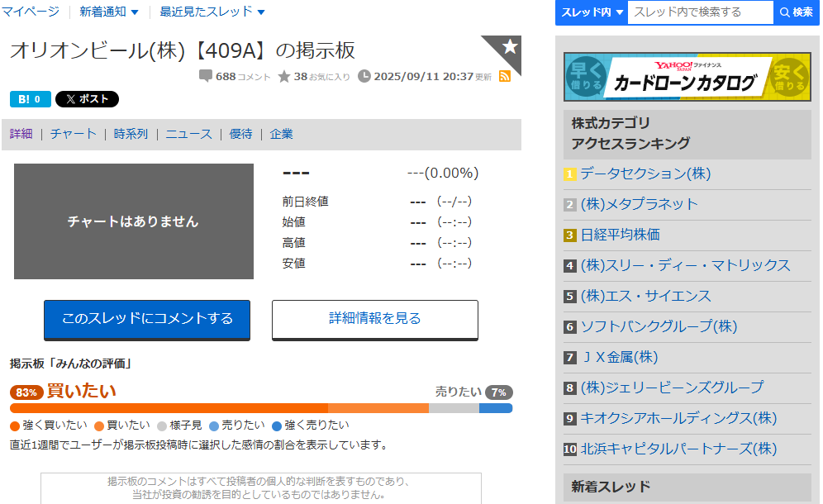Screen dimensions: 823x504
Task: Click the 38 お気に入り count
Action: 321,77
